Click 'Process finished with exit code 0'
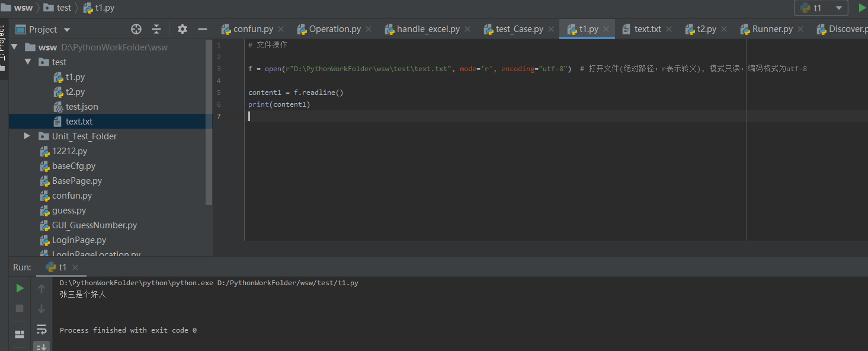 point(128,330)
